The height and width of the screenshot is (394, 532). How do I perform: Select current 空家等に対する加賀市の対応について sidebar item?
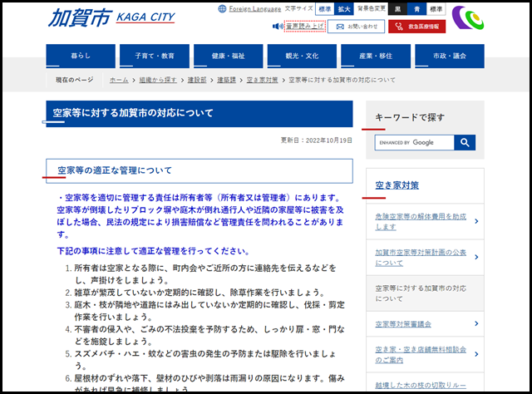tap(425, 293)
